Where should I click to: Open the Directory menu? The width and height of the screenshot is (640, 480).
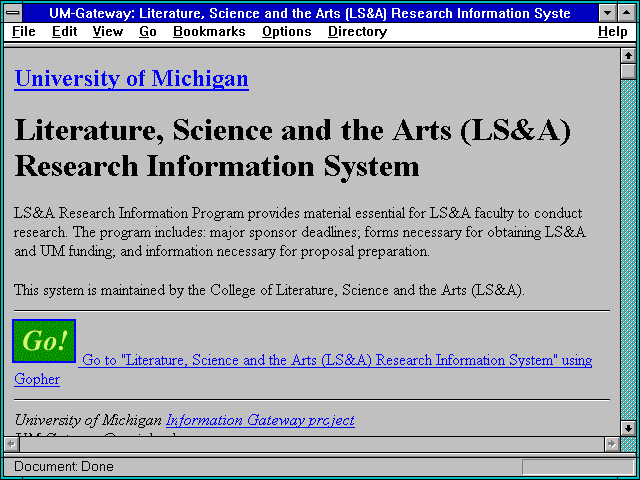coord(357,32)
